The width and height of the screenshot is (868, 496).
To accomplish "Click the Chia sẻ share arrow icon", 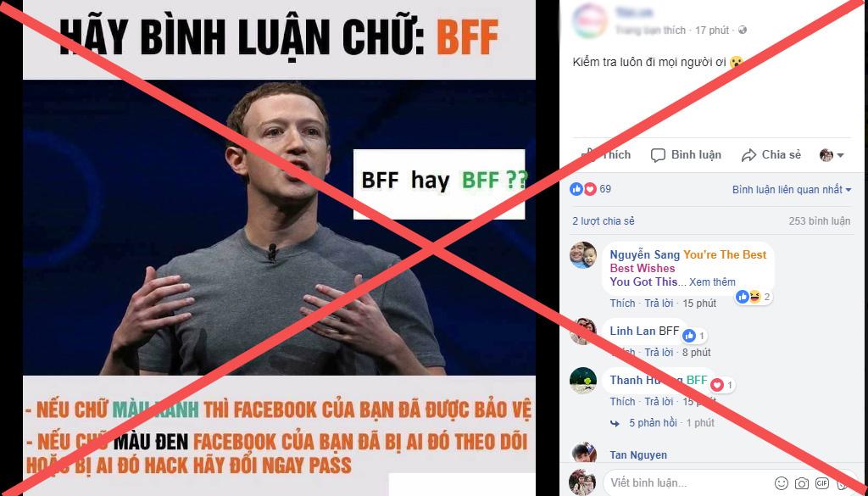I will coord(749,155).
